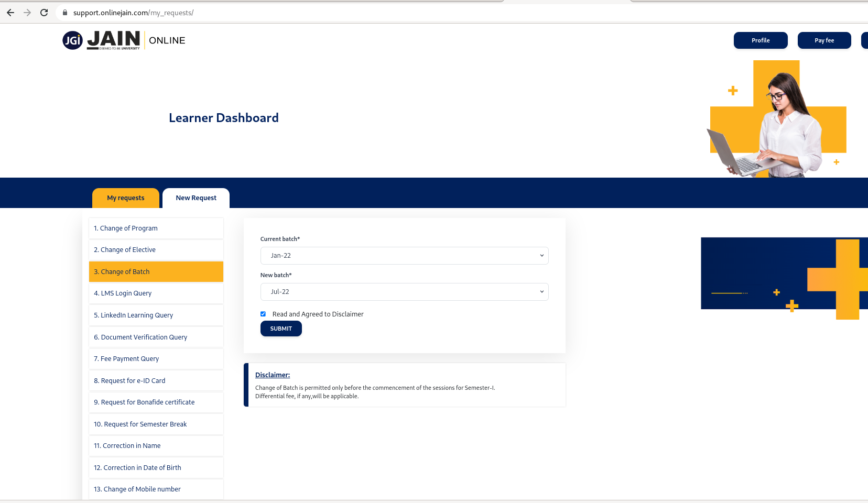Viewport: 868px width, 503px height.
Task: Click the browser forward arrow
Action: point(27,13)
